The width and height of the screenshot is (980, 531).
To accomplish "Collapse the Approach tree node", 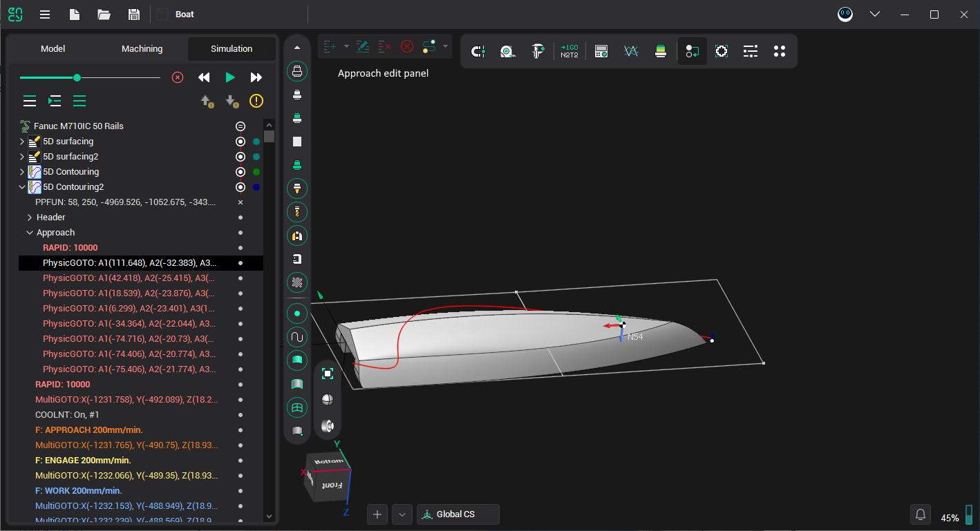I will pos(30,233).
